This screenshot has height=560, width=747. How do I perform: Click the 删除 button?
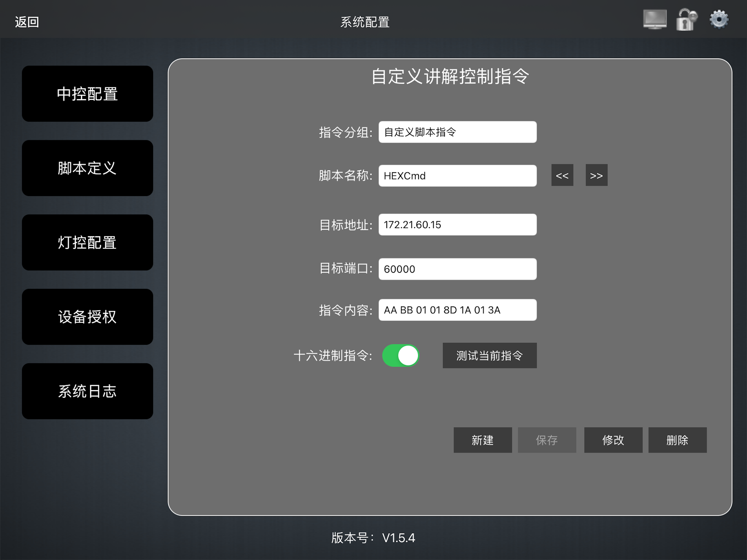pyautogui.click(x=678, y=440)
